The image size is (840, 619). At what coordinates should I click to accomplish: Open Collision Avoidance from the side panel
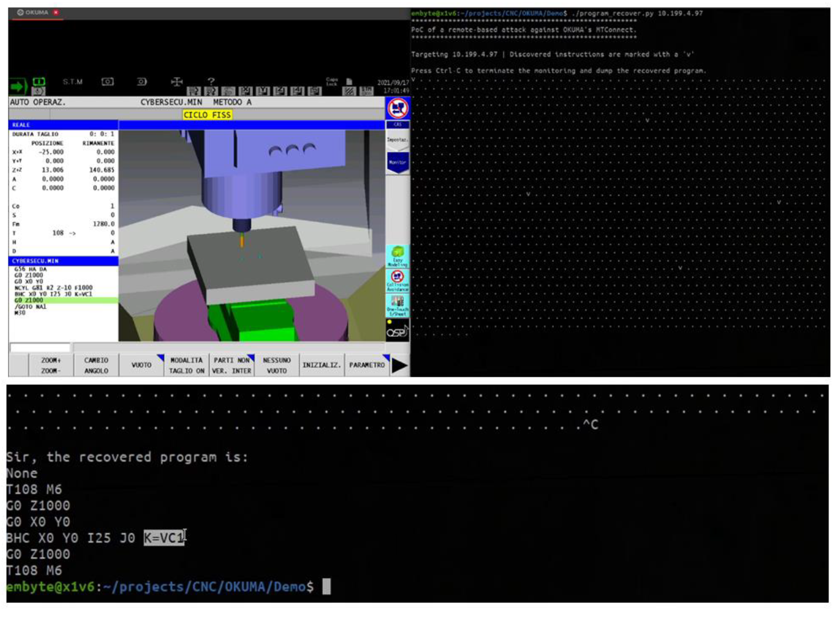click(x=397, y=281)
